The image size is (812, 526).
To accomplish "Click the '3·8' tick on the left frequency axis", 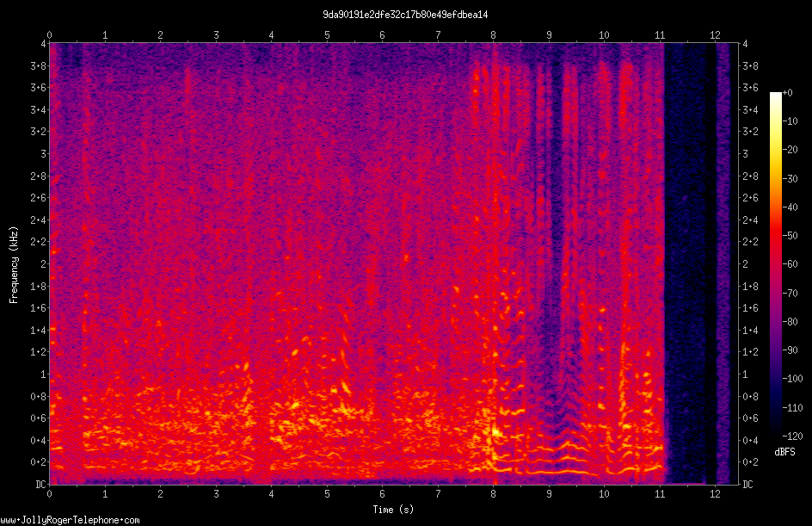I will coord(39,65).
